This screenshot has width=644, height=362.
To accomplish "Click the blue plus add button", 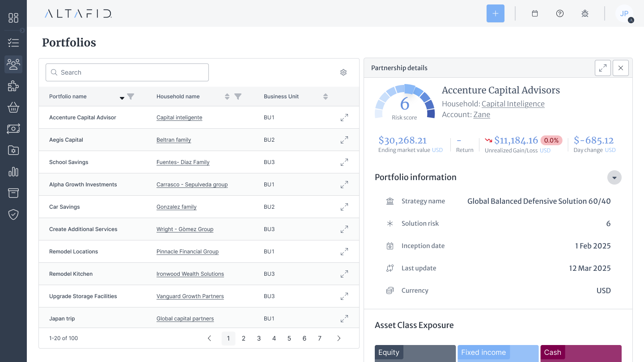I will click(495, 13).
